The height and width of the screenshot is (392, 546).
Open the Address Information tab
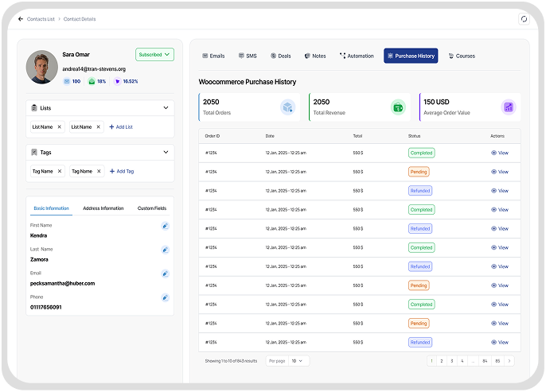tap(103, 208)
